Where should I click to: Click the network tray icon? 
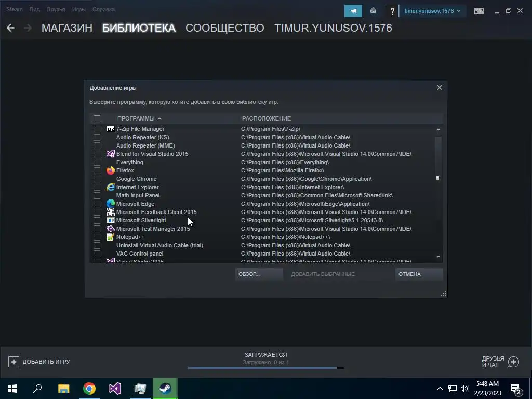pyautogui.click(x=453, y=389)
